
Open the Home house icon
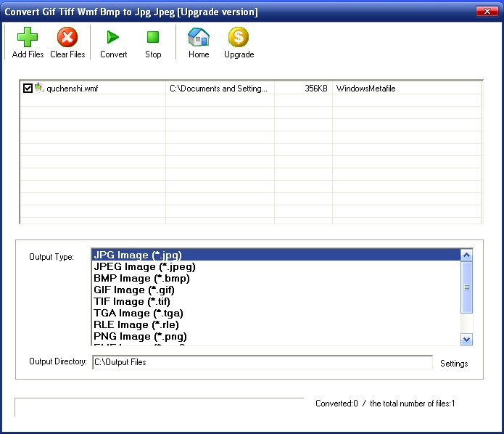[199, 37]
